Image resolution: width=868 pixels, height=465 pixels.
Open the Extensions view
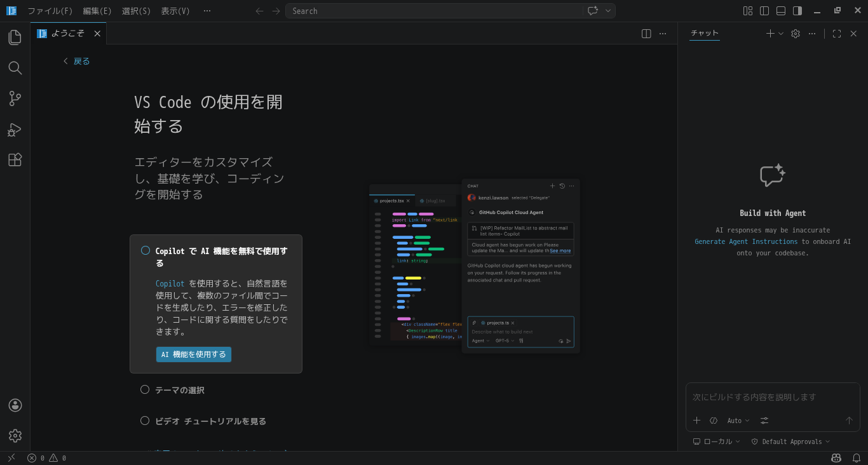15,159
